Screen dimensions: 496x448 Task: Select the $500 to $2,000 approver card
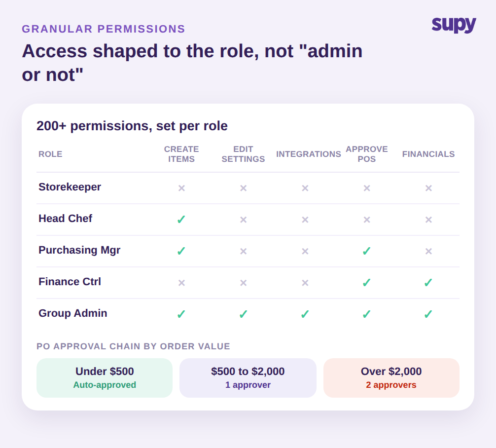248,378
